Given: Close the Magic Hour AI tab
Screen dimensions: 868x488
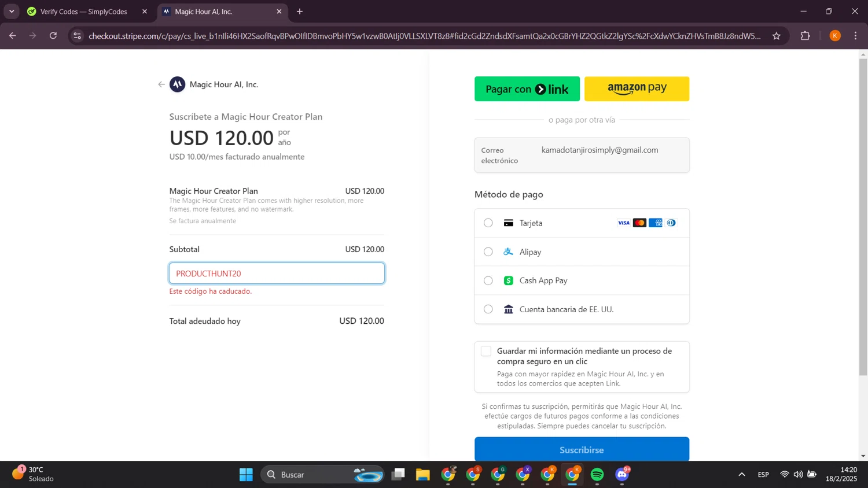Looking at the screenshot, I should pos(279,12).
